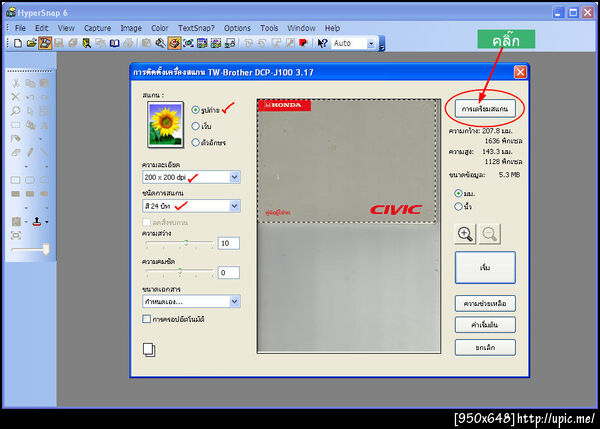This screenshot has width=600, height=429.
Task: Expand the arrow beside the red Stamp tool
Action: tap(47, 222)
